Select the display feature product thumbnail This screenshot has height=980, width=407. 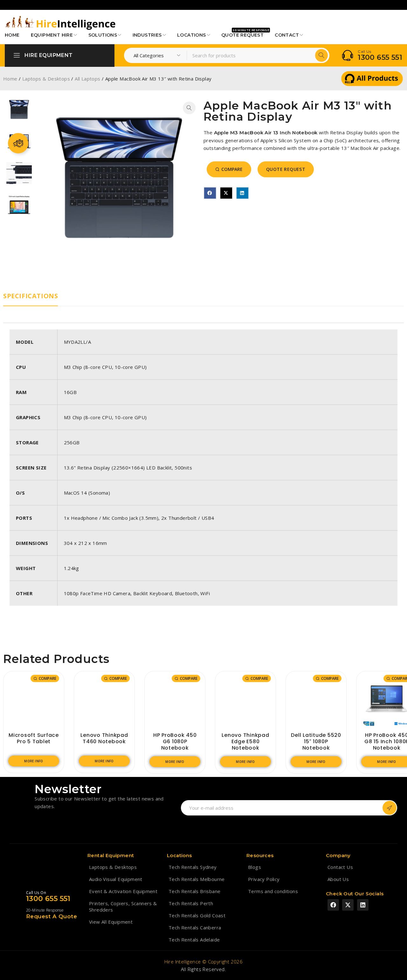click(x=19, y=205)
